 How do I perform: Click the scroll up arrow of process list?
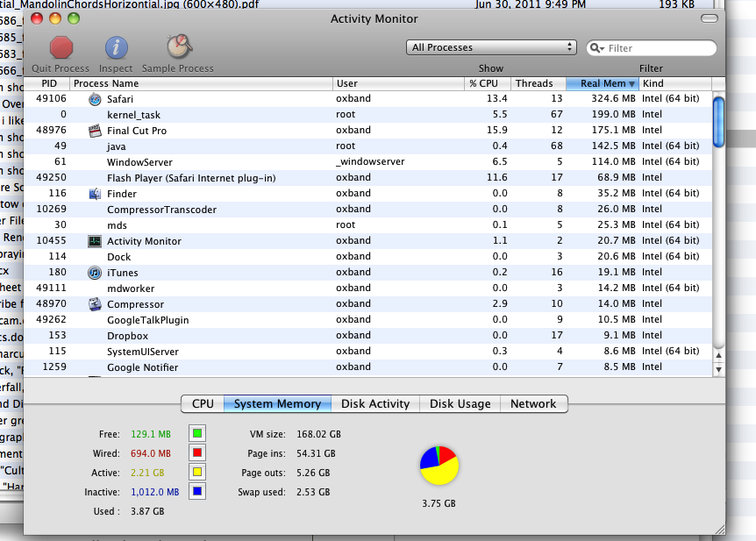718,356
